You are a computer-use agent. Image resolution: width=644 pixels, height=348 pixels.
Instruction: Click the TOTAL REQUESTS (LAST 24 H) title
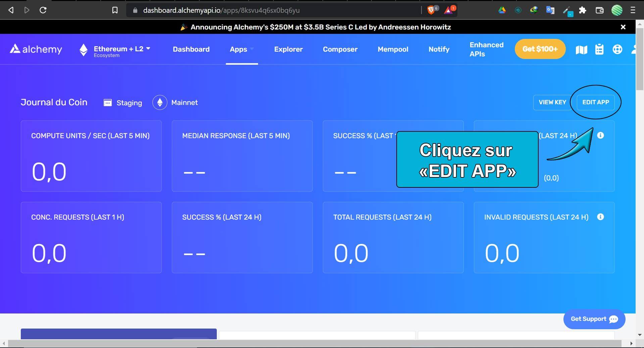[382, 217]
